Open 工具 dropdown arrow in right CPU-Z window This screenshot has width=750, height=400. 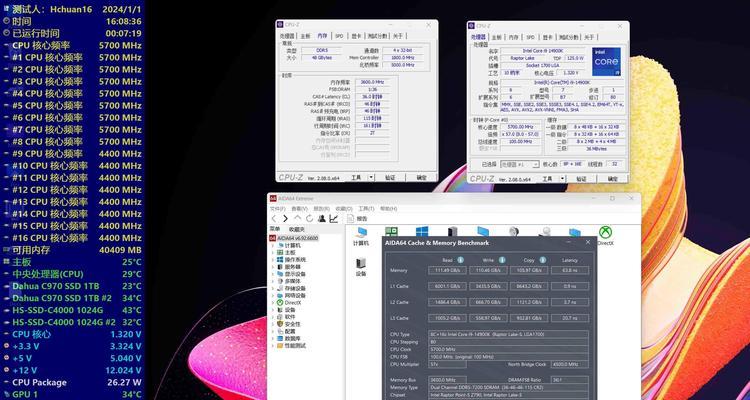[x=562, y=179]
